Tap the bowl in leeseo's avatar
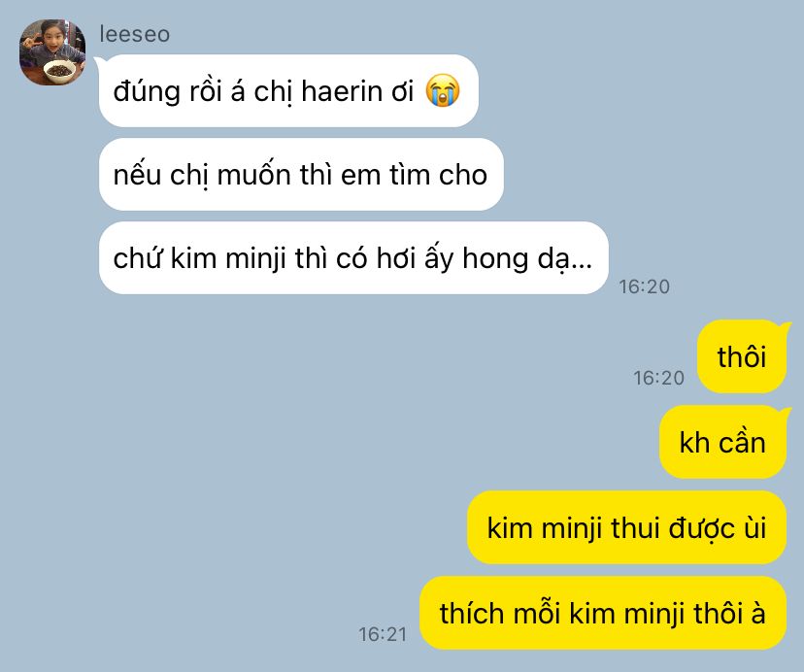The height and width of the screenshot is (672, 804). click(59, 70)
